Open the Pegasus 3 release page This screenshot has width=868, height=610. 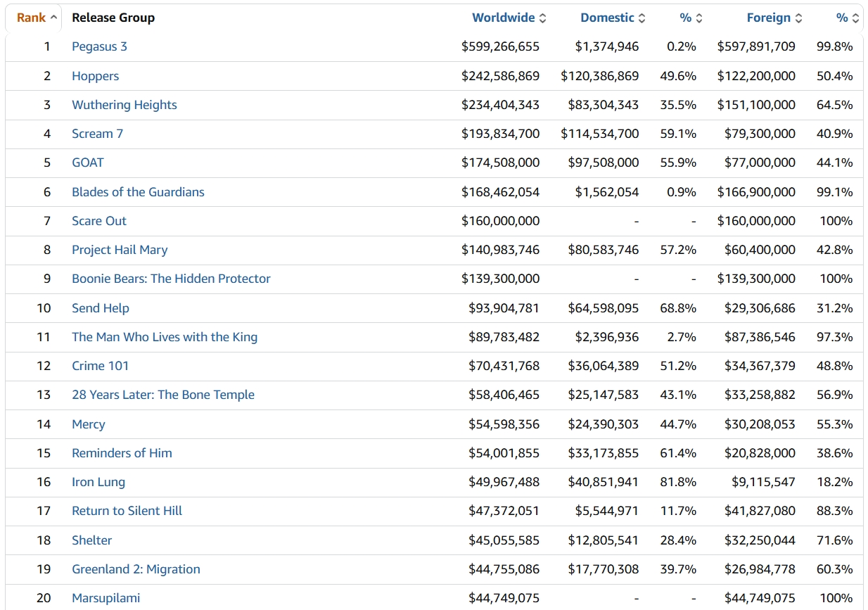[x=99, y=46]
